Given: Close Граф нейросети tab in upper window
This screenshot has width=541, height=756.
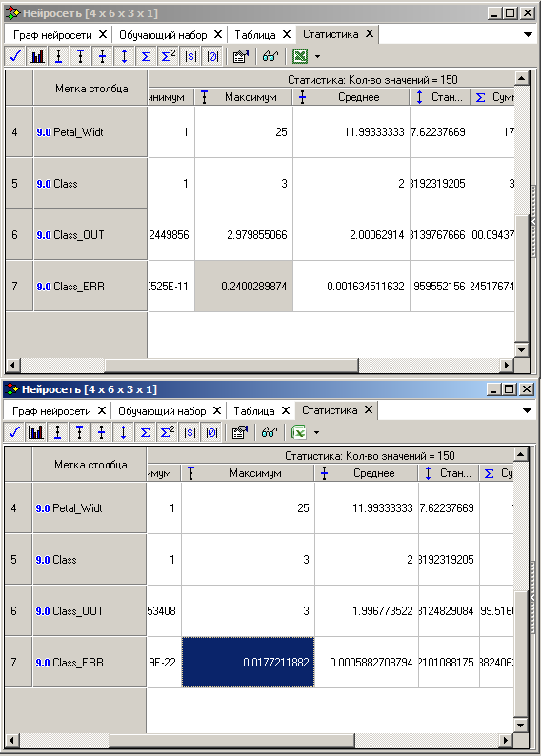Looking at the screenshot, I should 102,34.
